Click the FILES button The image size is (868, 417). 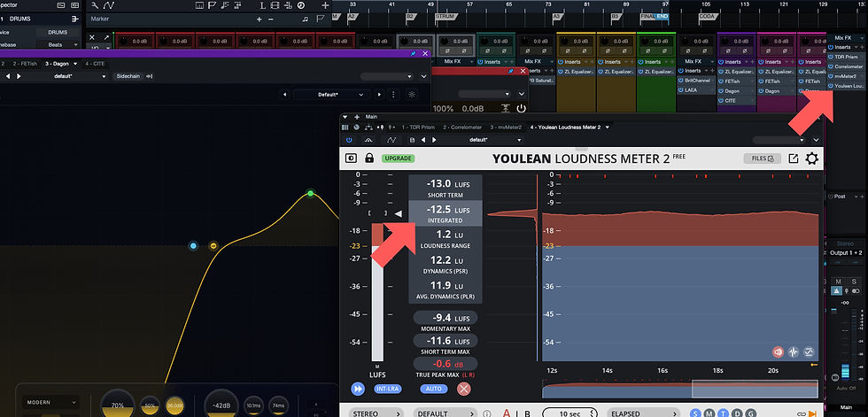point(763,158)
